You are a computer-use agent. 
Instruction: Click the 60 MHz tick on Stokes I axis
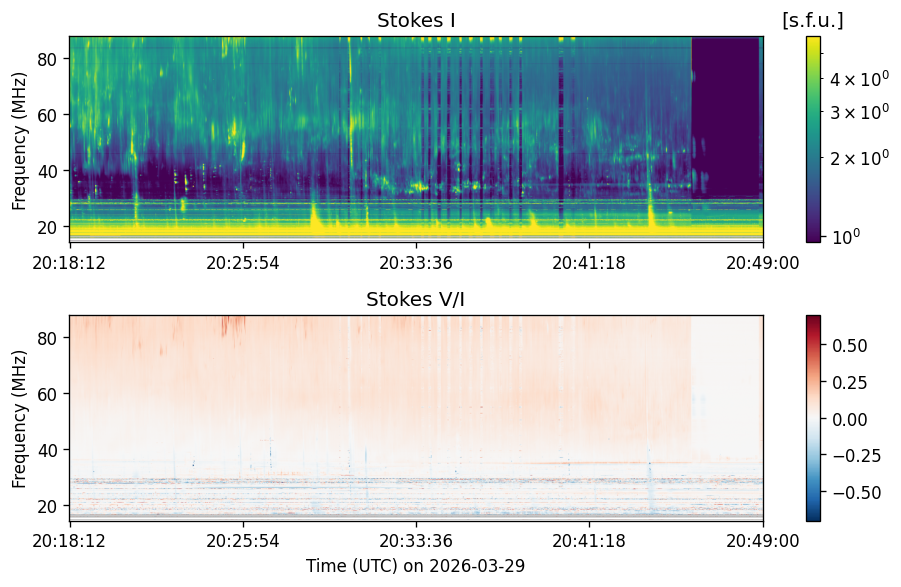tap(48, 115)
